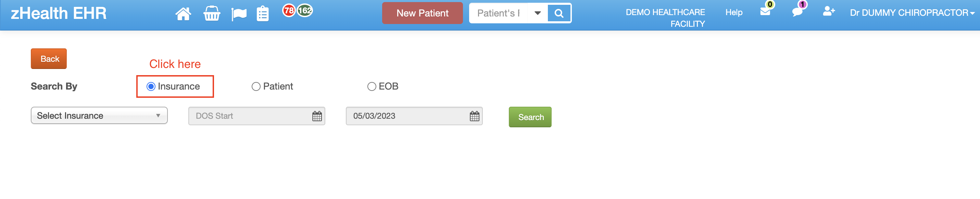Open the home dashboard icon
Viewport: 980px width, 199px height.
pos(183,14)
